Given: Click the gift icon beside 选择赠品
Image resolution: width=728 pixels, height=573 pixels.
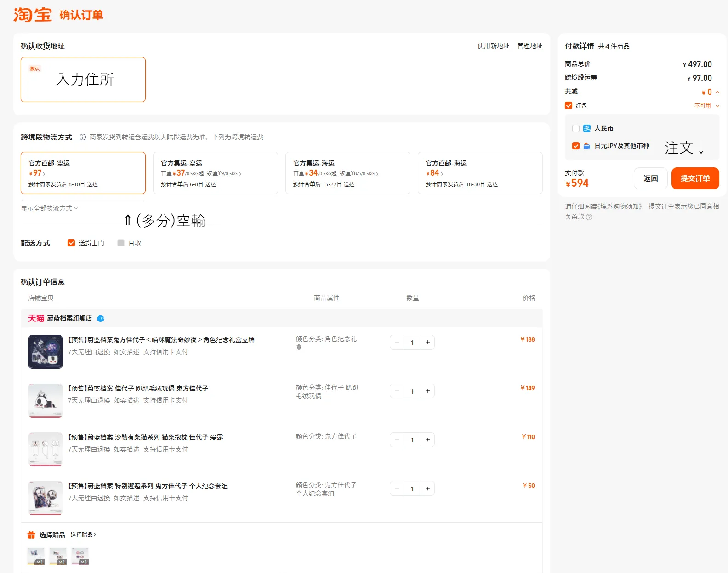Looking at the screenshot, I should (31, 535).
